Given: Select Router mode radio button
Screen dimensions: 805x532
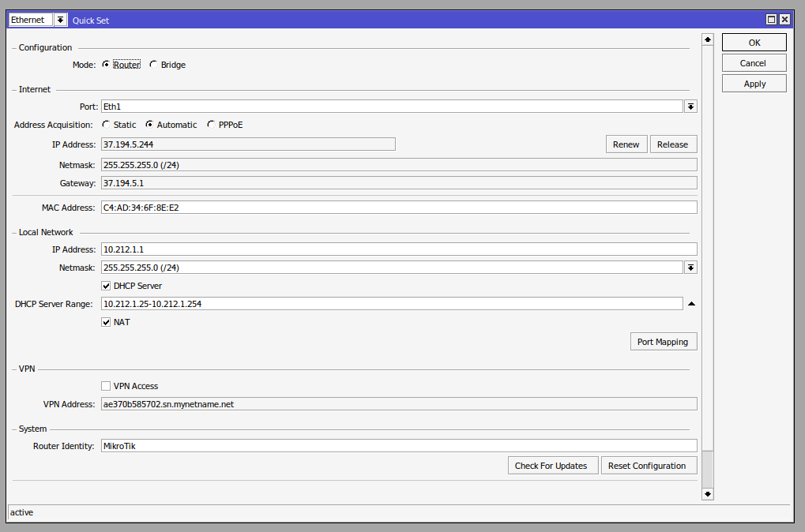Looking at the screenshot, I should click(x=106, y=65).
